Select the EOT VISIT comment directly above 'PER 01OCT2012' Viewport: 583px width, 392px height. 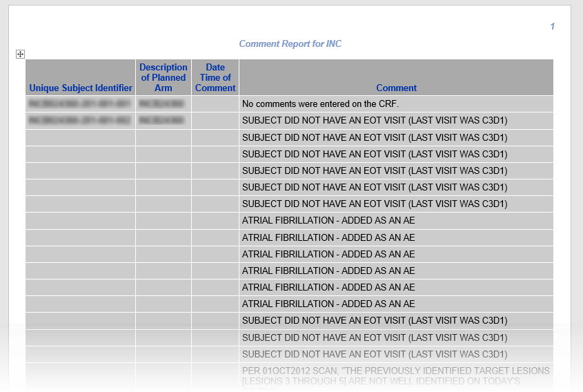point(375,354)
